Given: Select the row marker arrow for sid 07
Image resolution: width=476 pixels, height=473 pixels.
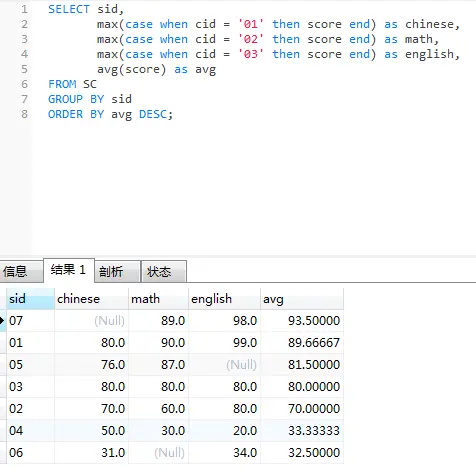Looking at the screenshot, I should (x=3, y=321).
